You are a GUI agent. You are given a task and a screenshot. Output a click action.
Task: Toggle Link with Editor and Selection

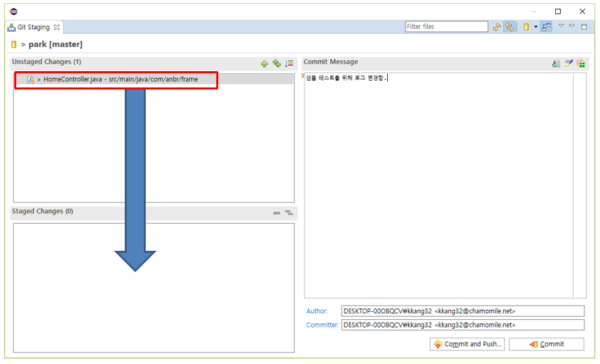click(x=509, y=27)
